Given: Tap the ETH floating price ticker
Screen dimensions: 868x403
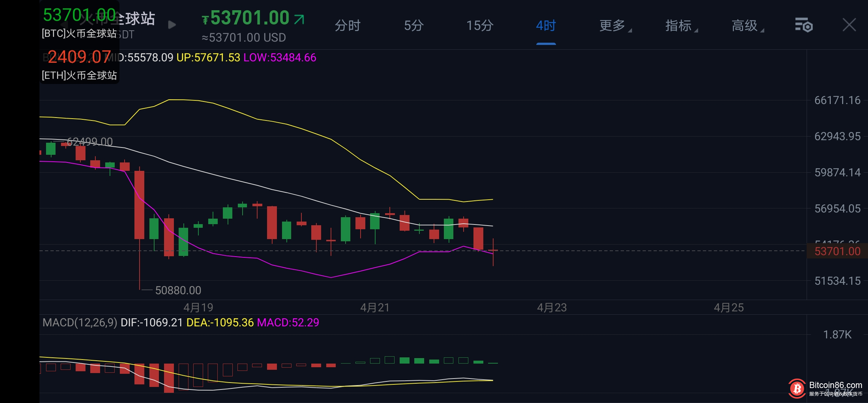Looking at the screenshot, I should [x=79, y=65].
